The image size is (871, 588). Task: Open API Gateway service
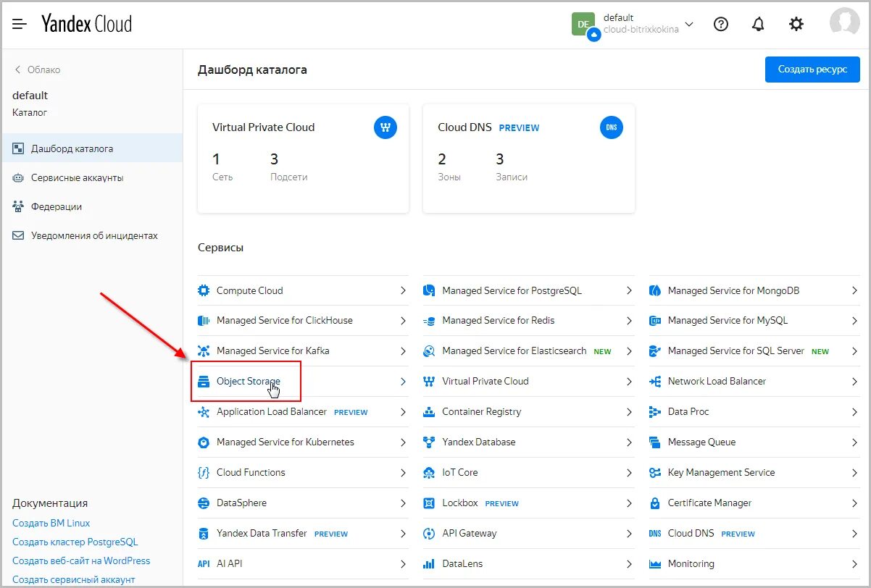pyautogui.click(x=528, y=533)
